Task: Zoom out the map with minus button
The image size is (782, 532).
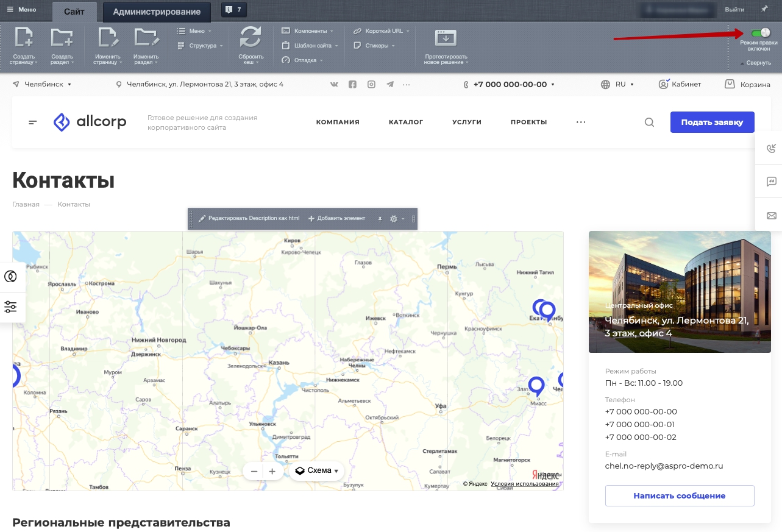Action: (254, 471)
